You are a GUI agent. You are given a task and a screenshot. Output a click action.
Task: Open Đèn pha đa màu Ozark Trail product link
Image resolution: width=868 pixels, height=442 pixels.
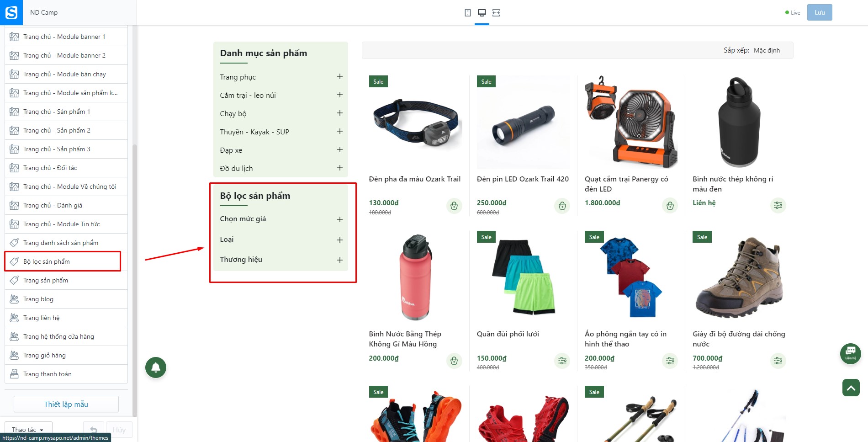414,179
